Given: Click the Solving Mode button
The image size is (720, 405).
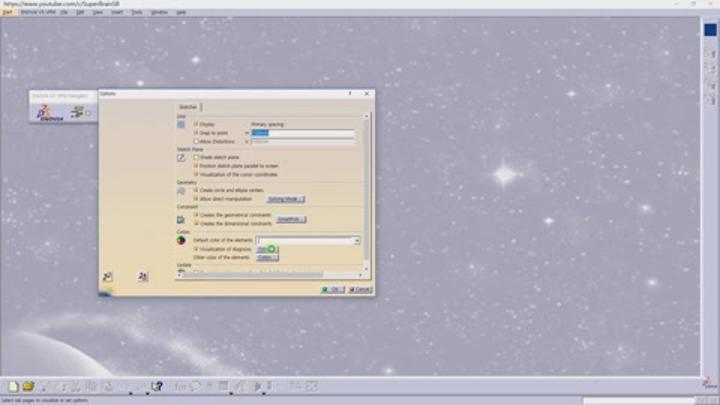Looking at the screenshot, I should coord(286,199).
